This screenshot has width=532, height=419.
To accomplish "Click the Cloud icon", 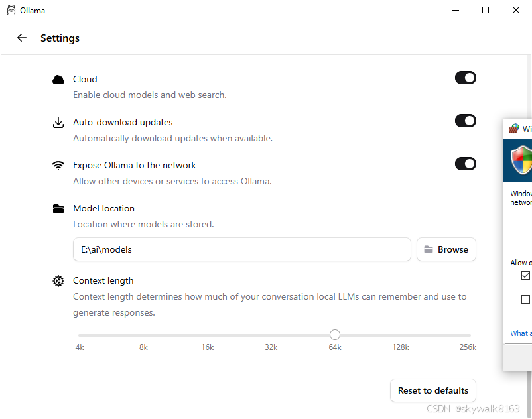I will [58, 80].
